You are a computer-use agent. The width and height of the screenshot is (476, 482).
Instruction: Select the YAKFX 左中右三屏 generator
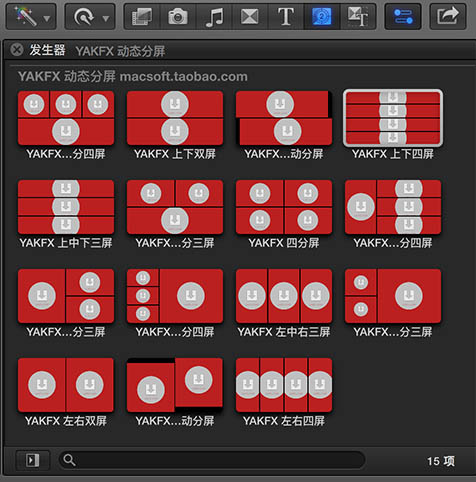point(284,296)
